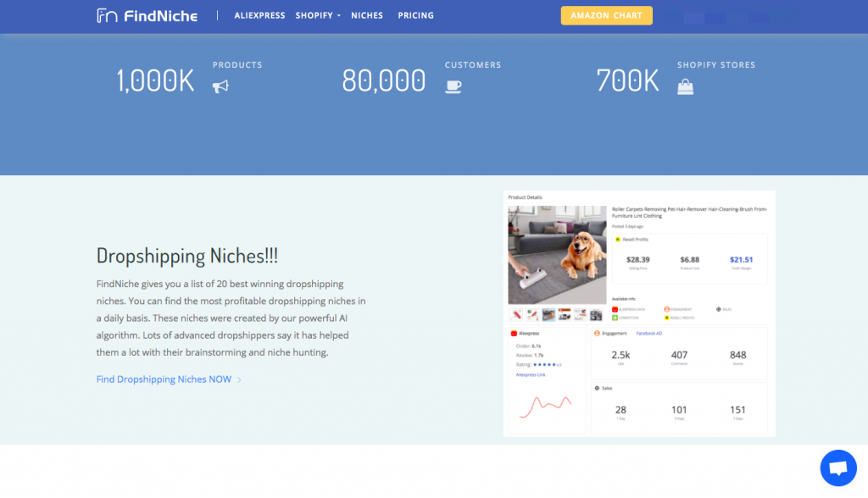868x498 pixels.
Task: Click the Review: 1.7k text
Action: coord(530,355)
